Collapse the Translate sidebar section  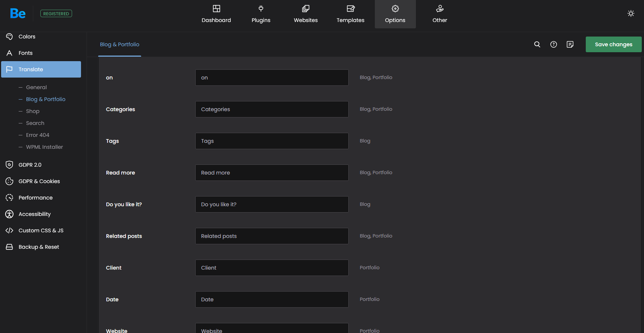click(41, 69)
